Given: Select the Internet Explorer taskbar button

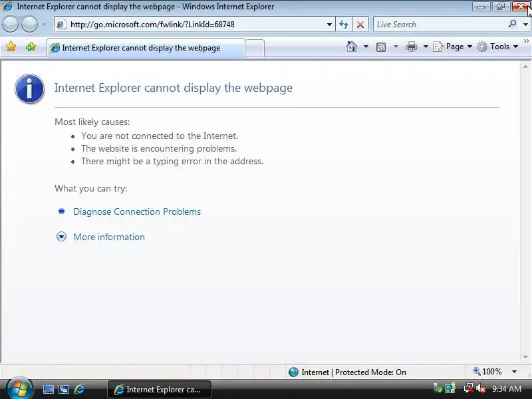Looking at the screenshot, I should (160, 390).
